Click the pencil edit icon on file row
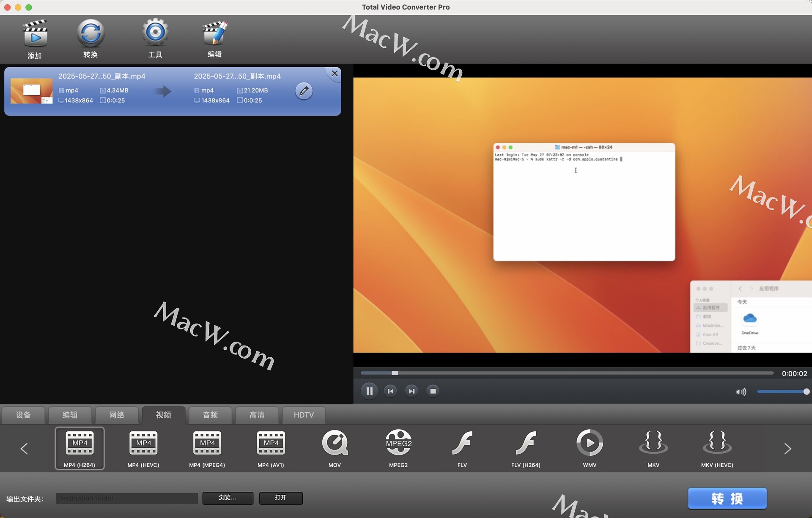This screenshot has width=812, height=518. coord(304,91)
